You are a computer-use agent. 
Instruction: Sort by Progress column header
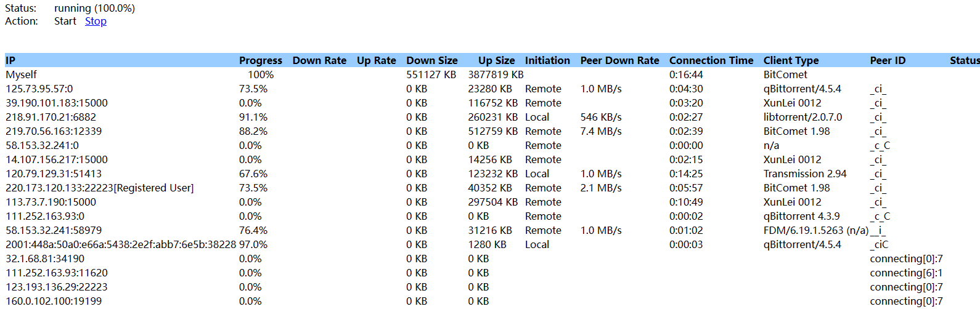click(260, 60)
